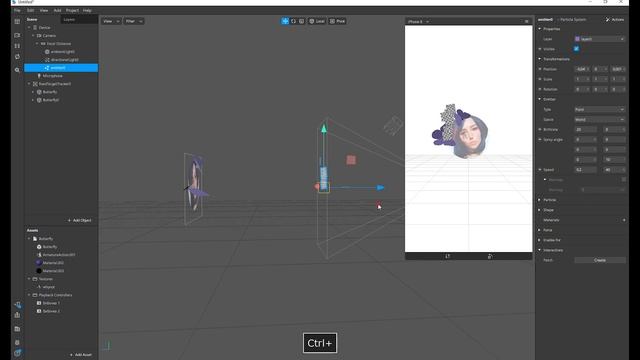Uncheck the Visible checkbox

(576, 49)
